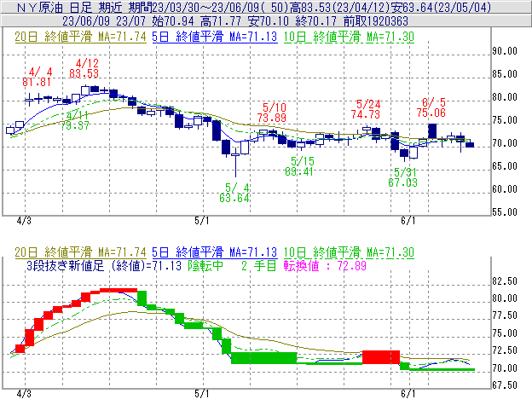
Task: Click the top 20日 終値平滑 MA=71.74 legend
Action: [80, 37]
